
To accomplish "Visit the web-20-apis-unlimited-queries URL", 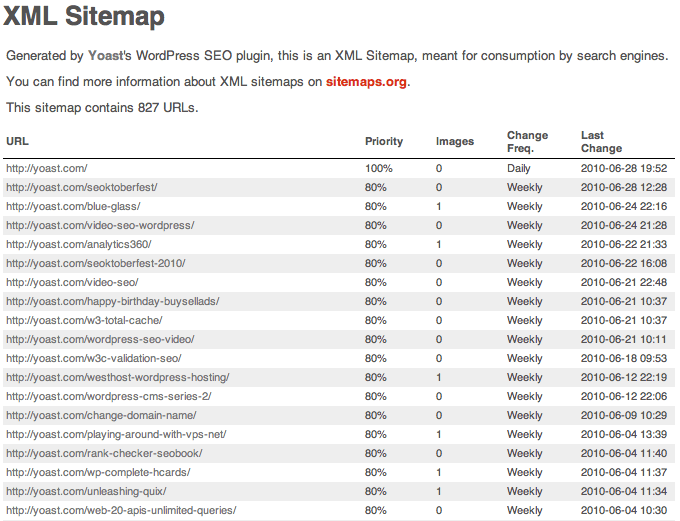I will tap(121, 510).
